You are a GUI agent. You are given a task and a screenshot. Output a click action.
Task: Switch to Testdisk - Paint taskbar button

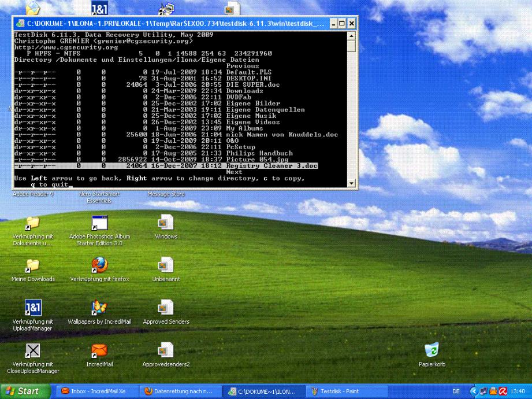pyautogui.click(x=347, y=391)
